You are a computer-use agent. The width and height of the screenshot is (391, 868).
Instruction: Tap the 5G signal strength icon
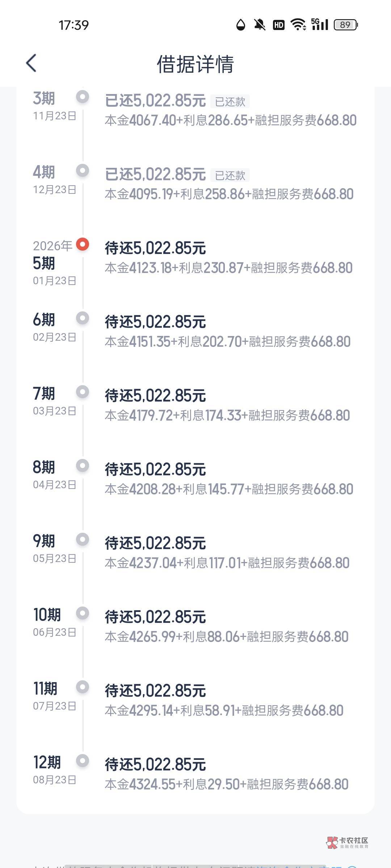coord(320,25)
